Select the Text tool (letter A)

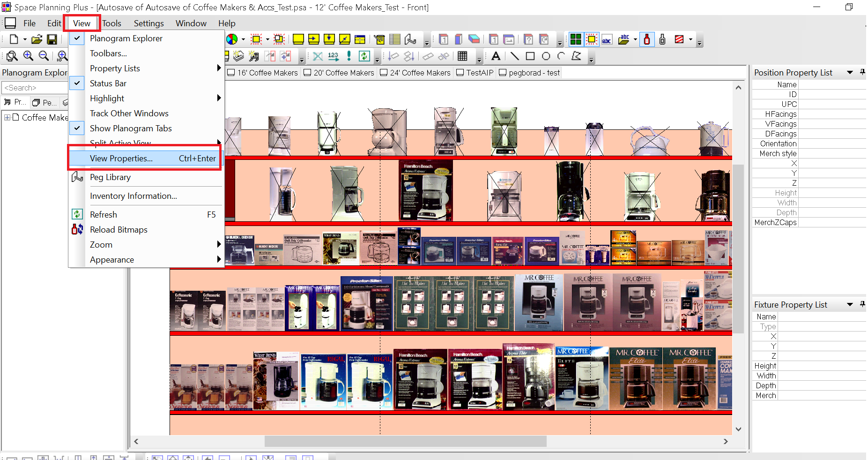(x=496, y=56)
